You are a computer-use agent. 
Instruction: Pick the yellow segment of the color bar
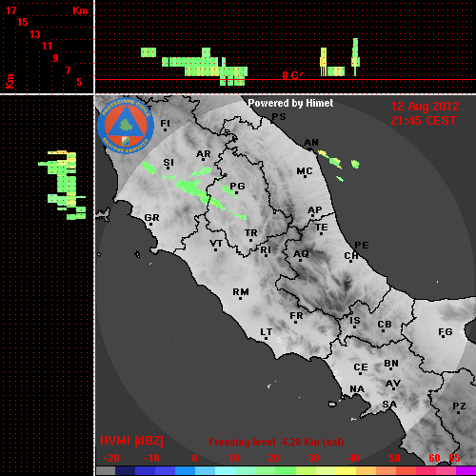[346, 470]
